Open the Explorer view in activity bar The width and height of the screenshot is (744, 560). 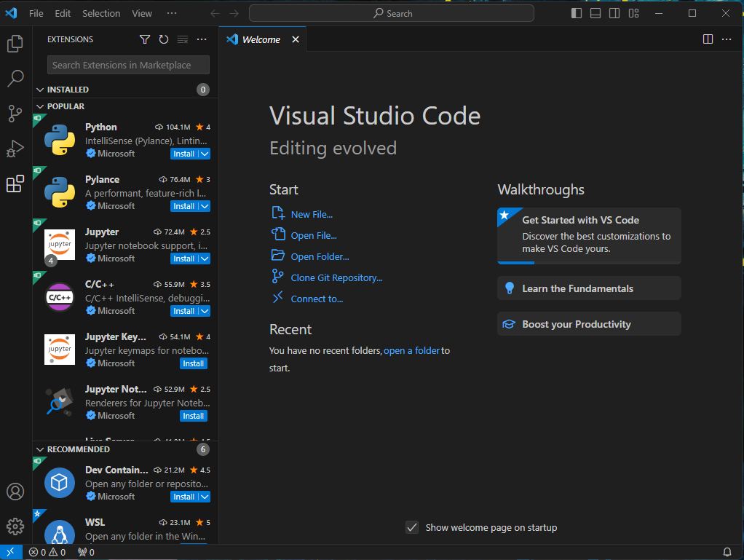[x=15, y=44]
